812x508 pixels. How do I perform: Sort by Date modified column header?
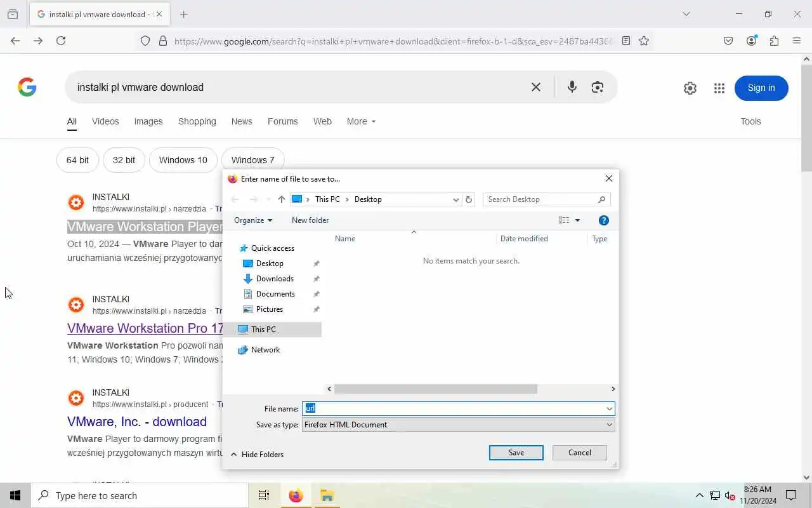(x=524, y=239)
